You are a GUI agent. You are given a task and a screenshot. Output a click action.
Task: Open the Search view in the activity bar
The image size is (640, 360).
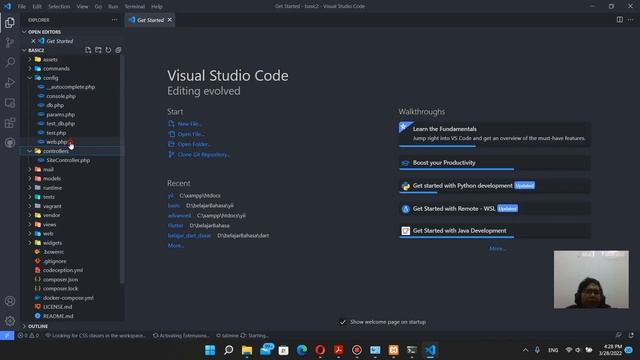click(10, 62)
